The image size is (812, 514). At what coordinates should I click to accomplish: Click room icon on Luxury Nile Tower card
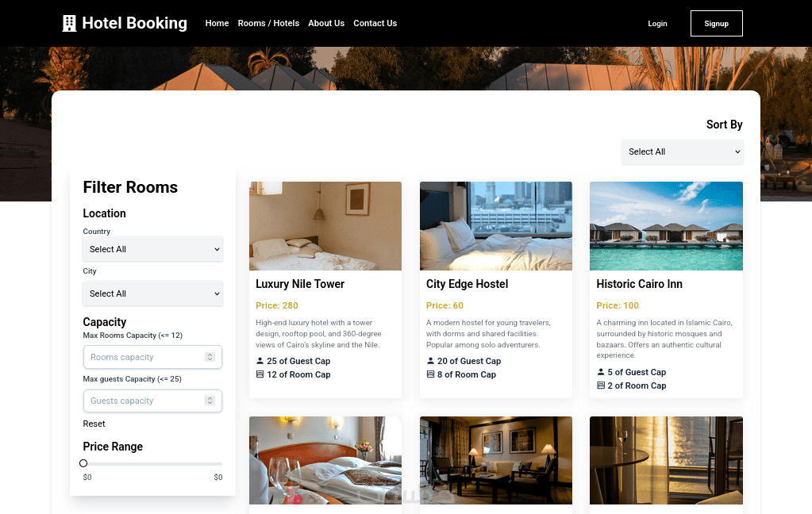point(260,374)
